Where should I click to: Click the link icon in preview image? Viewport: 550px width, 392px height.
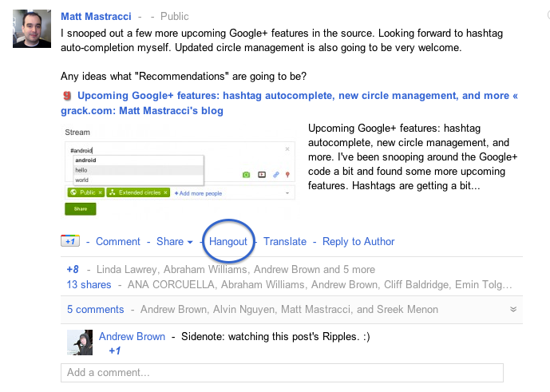coord(276,174)
